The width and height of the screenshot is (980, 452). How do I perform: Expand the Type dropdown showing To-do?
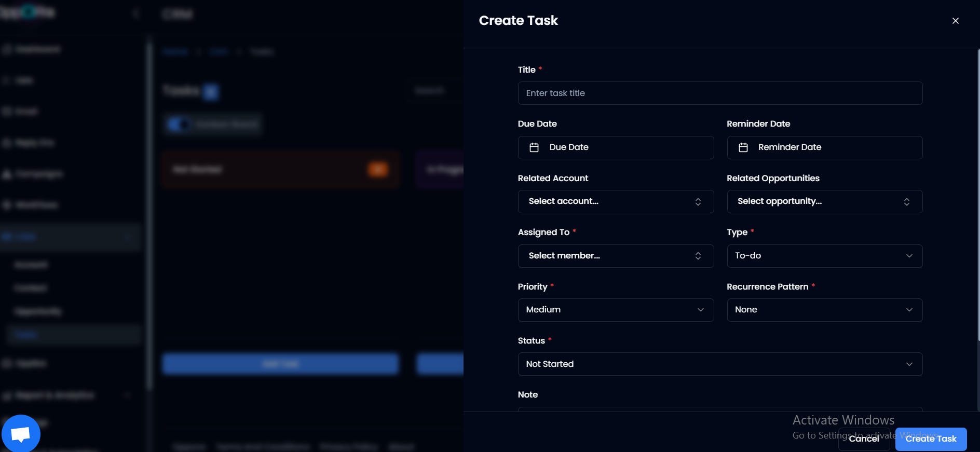click(824, 256)
